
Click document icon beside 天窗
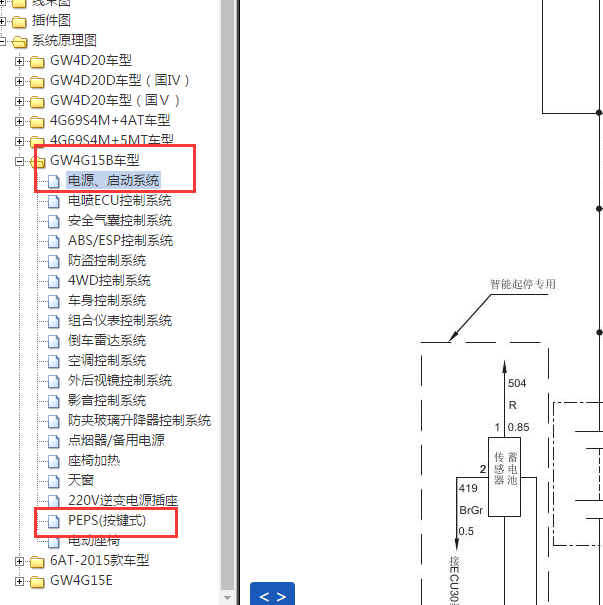click(x=54, y=482)
